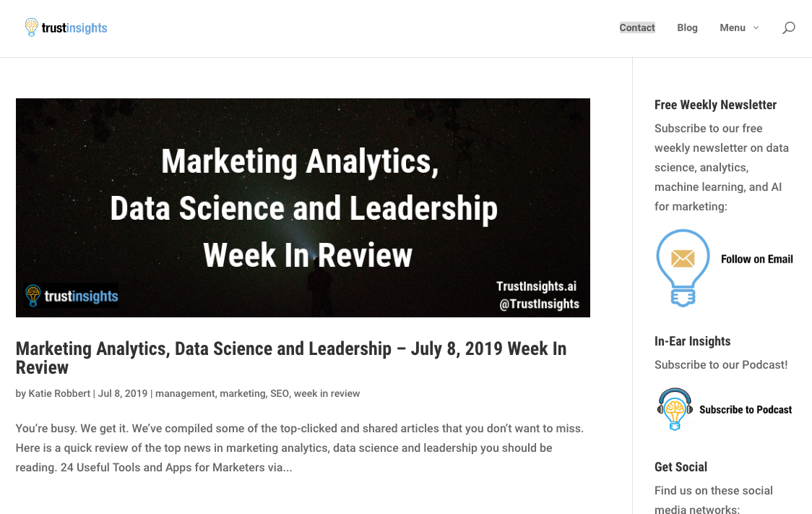View author Katie Robbert's posts
812x514 pixels.
tap(59, 393)
